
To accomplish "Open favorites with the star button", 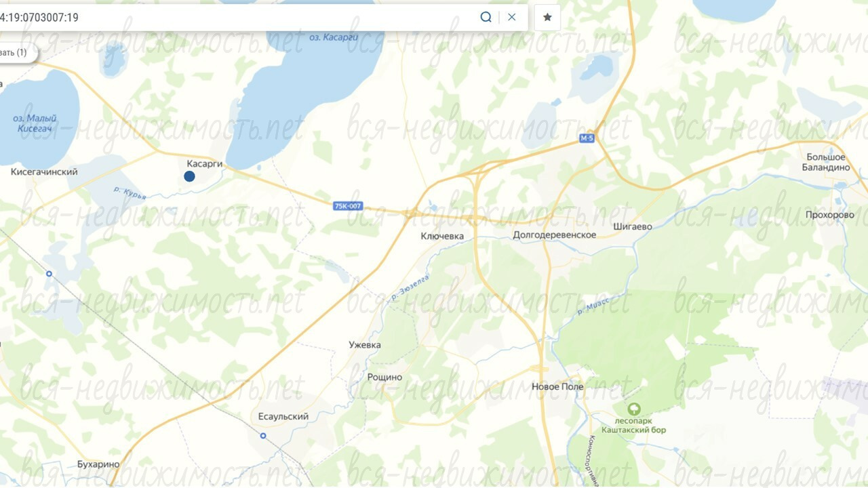I will tap(547, 18).
